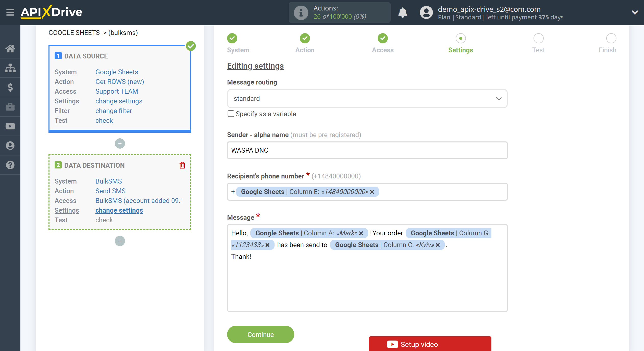The image size is (644, 351).
Task: Open YouTube video icon in sidebar
Action: click(x=10, y=126)
